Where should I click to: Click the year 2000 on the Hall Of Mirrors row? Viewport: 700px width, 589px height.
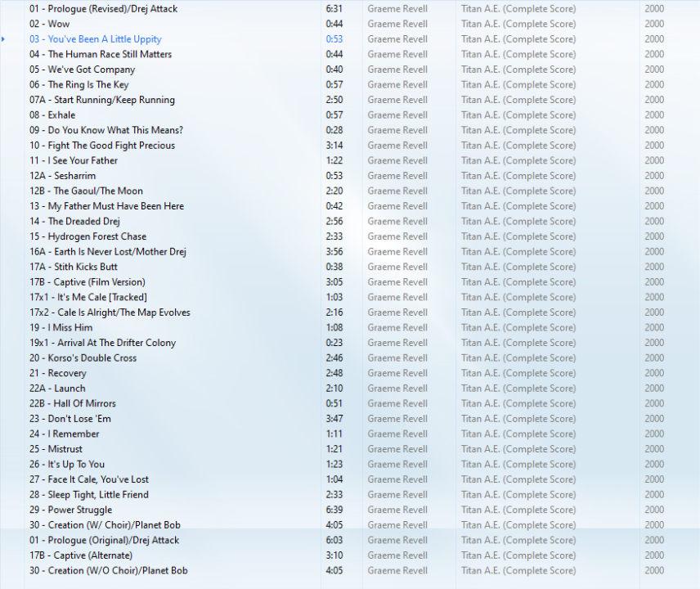pos(654,403)
